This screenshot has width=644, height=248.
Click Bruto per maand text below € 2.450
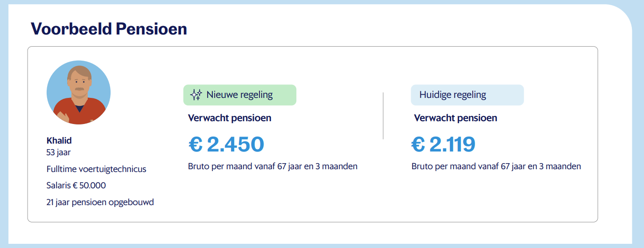pyautogui.click(x=273, y=166)
